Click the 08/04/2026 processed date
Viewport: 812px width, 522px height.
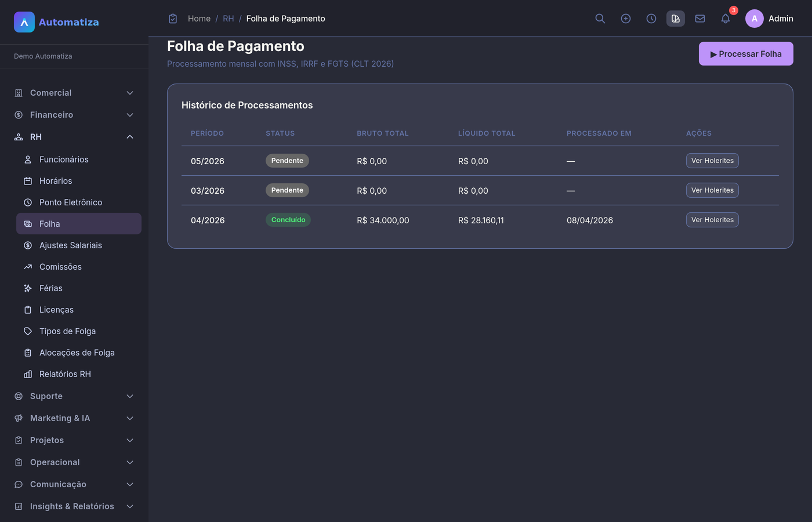pyautogui.click(x=590, y=220)
